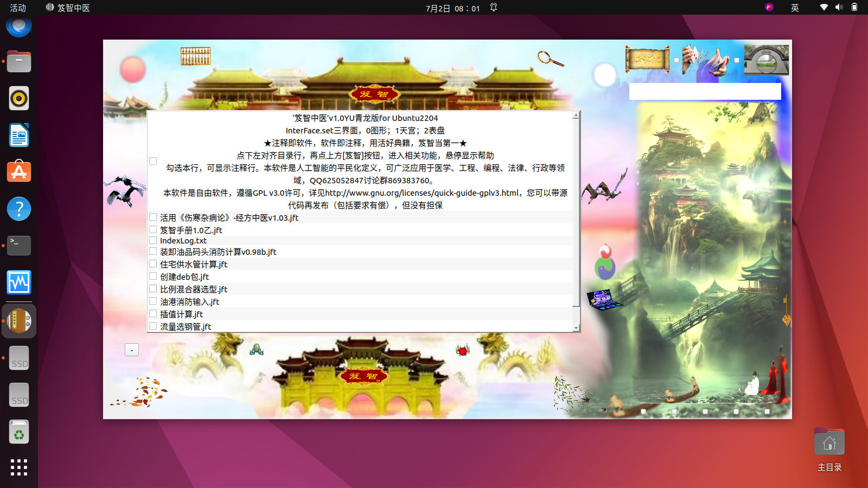Viewport: 868px width, 488px height.
Task: Click the stone moon gate icon
Action: click(x=766, y=60)
